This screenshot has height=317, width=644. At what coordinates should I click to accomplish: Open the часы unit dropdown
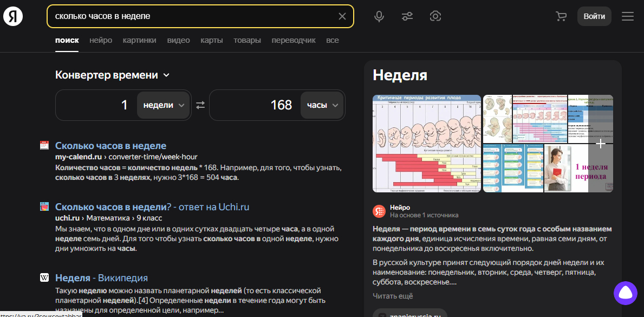tap(322, 105)
